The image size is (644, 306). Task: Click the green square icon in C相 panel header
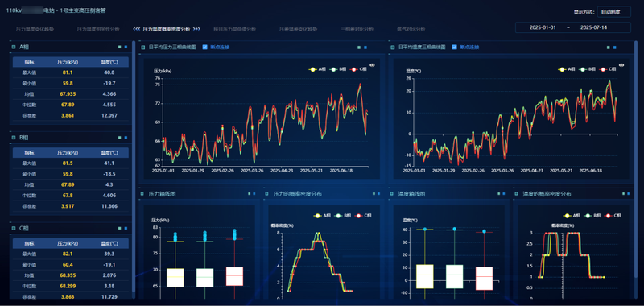click(x=119, y=228)
